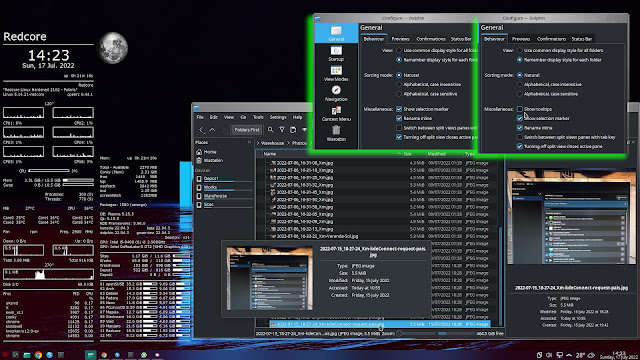The image size is (640, 360).
Task: Select Natural sorting mode in left dialog
Action: click(399, 75)
